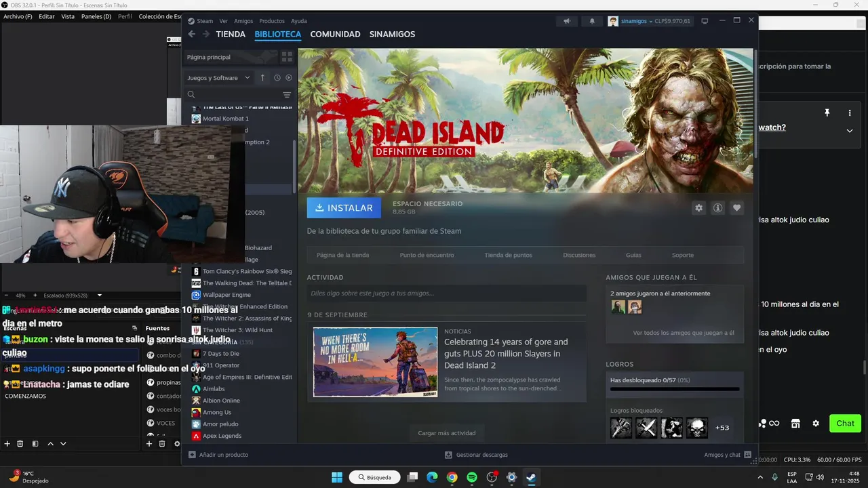The height and width of the screenshot is (488, 868).
Task: Open Steam notifications bell
Action: (592, 21)
